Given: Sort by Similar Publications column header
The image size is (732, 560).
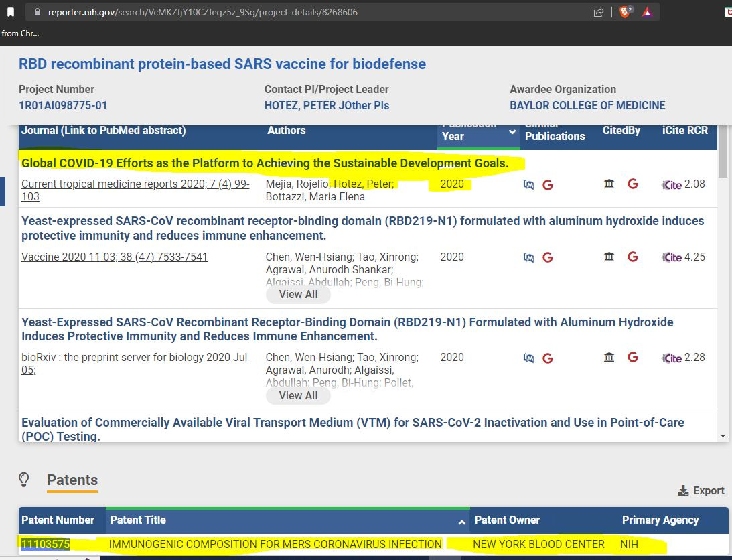Looking at the screenshot, I should [555, 133].
